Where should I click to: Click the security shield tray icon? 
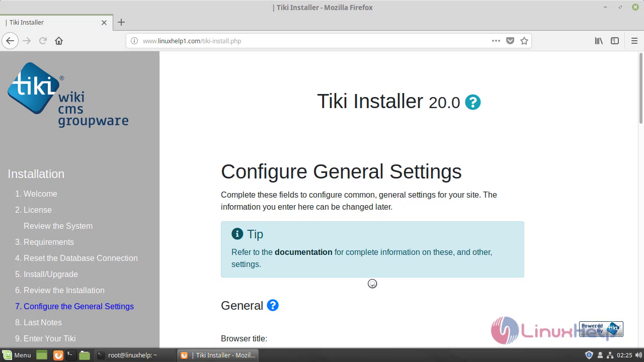pos(589,355)
